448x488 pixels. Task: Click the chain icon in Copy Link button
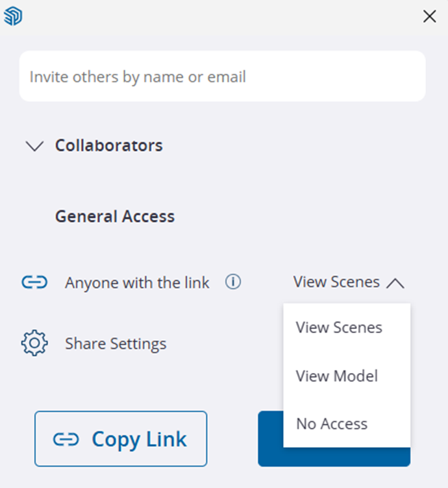click(66, 440)
